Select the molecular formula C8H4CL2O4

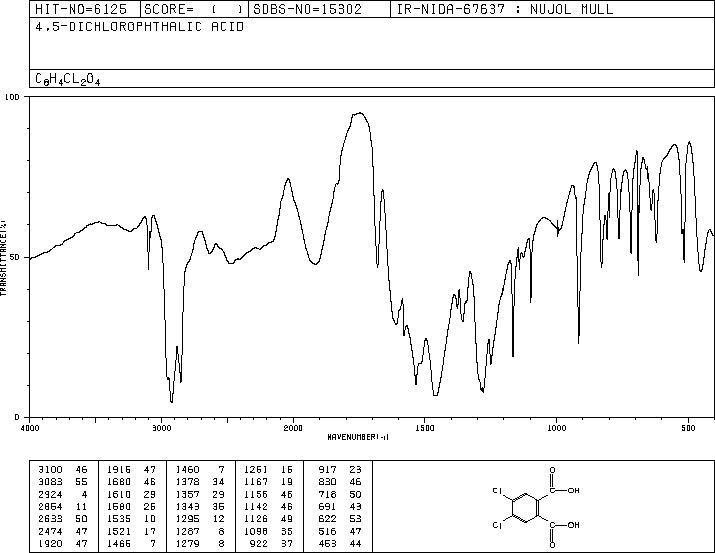pos(67,79)
